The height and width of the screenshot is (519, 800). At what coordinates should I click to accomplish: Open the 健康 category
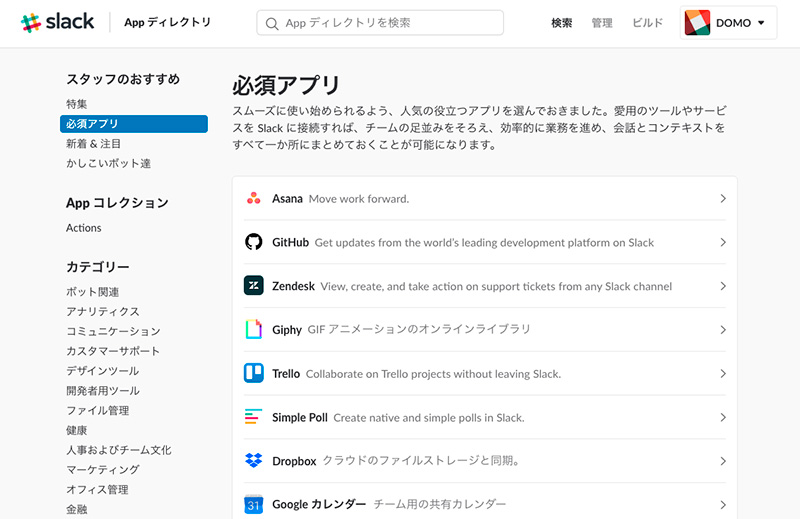pyautogui.click(x=77, y=431)
